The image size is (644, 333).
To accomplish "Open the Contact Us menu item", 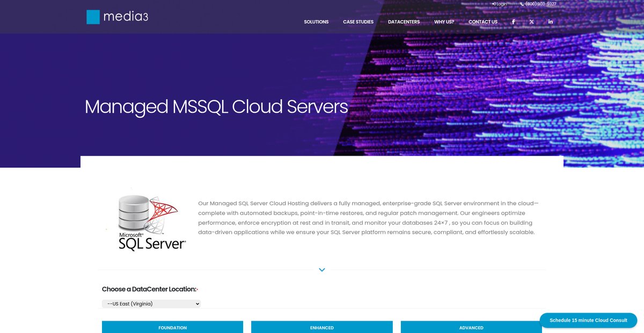I will tap(483, 22).
